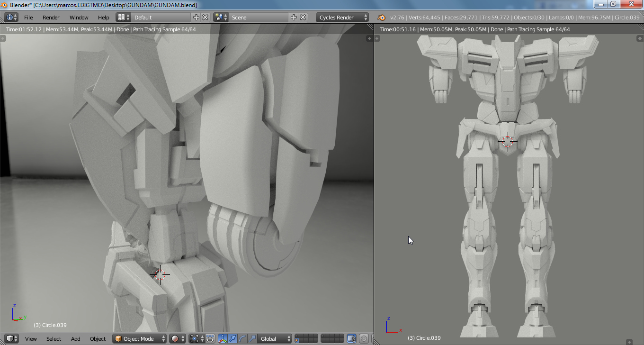Enable the translate manipulator arrow
Viewport: 644px width, 345px height.
[x=233, y=339]
